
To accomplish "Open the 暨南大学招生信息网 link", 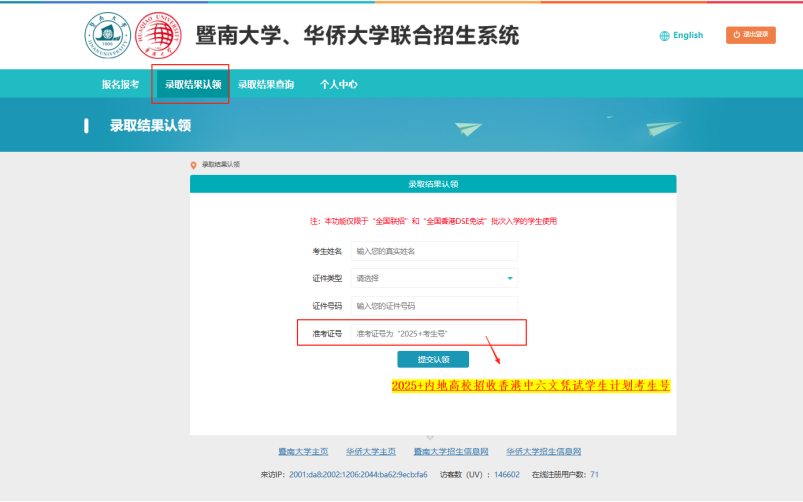I will click(x=451, y=451).
